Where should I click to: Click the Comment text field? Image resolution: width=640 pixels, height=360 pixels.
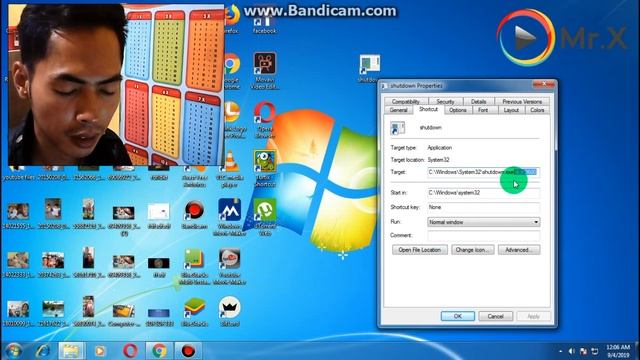click(484, 236)
